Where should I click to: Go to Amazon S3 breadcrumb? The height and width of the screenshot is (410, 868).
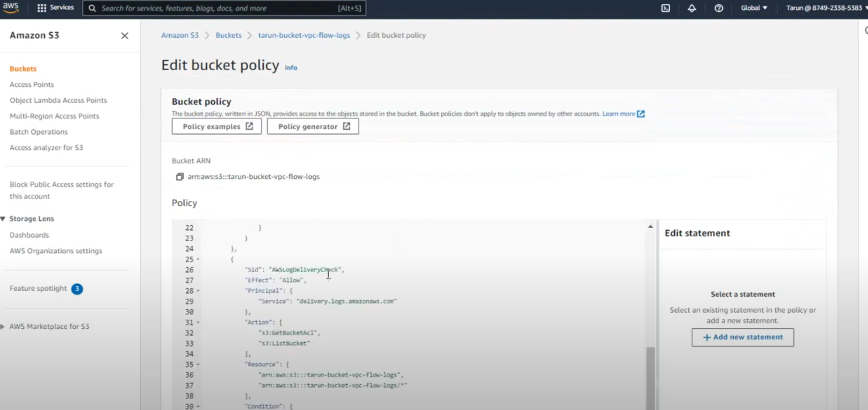[x=180, y=35]
